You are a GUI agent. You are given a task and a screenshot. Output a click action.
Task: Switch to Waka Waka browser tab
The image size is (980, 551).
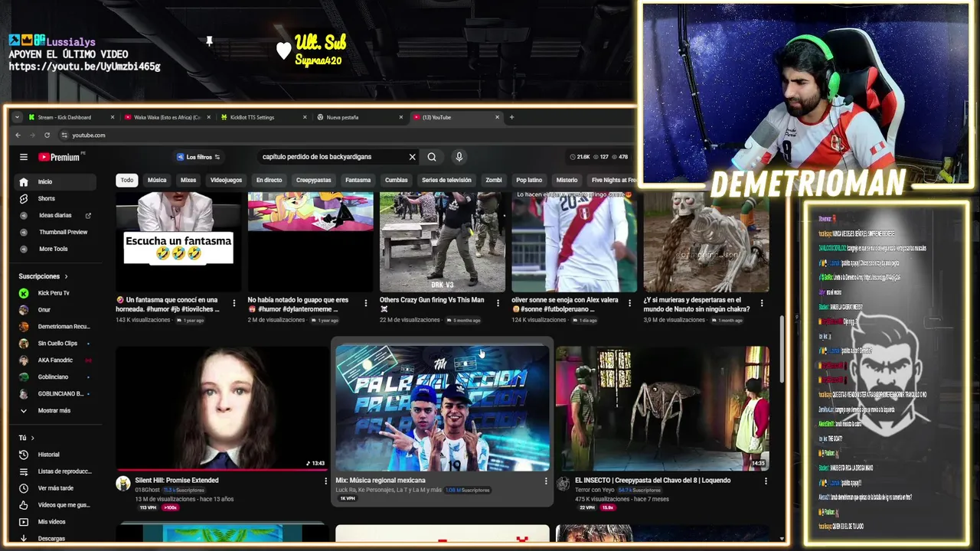click(166, 117)
